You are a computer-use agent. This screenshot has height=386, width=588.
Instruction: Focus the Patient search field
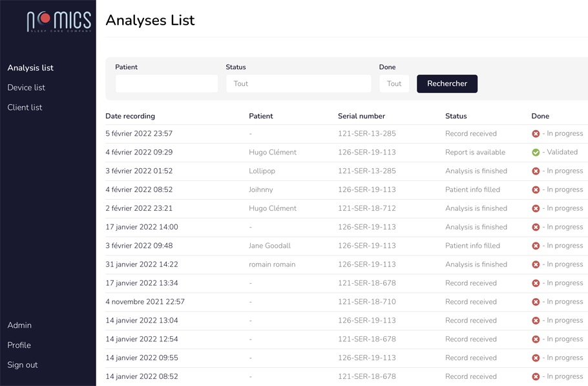pyautogui.click(x=167, y=83)
